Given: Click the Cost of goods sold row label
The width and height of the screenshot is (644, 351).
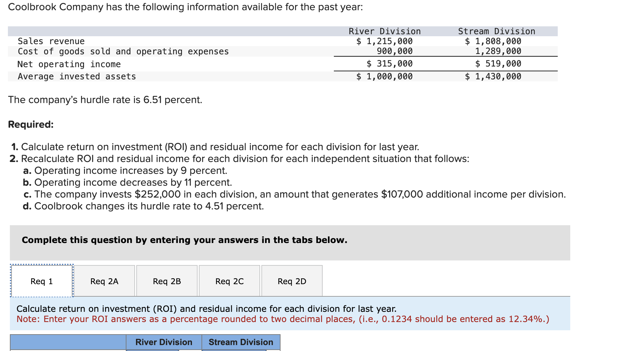Looking at the screenshot, I should point(123,51).
